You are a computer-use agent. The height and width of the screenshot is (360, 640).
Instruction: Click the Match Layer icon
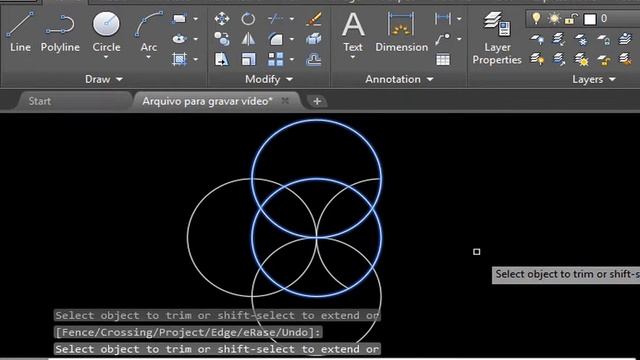point(625,60)
